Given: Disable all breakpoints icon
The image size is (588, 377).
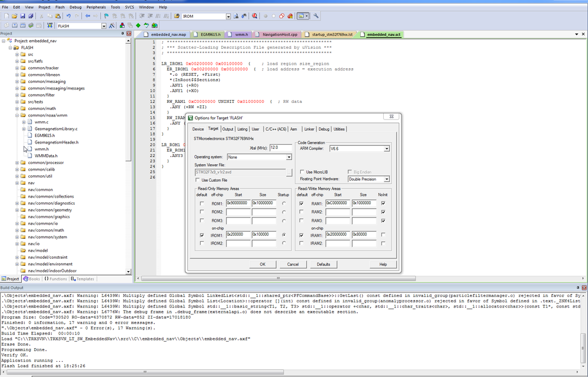Looking at the screenshot, I should pyautogui.click(x=281, y=16).
